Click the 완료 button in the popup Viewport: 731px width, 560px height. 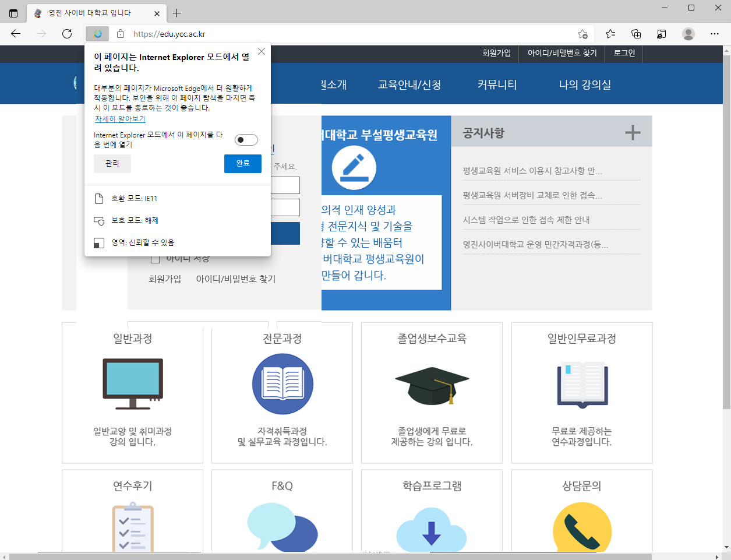(x=243, y=164)
